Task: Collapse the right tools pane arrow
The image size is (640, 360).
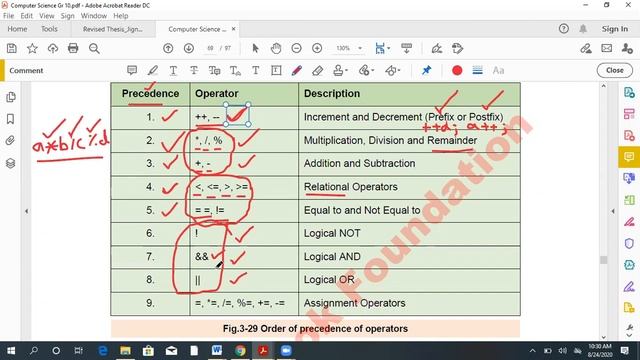Action: pos(613,211)
